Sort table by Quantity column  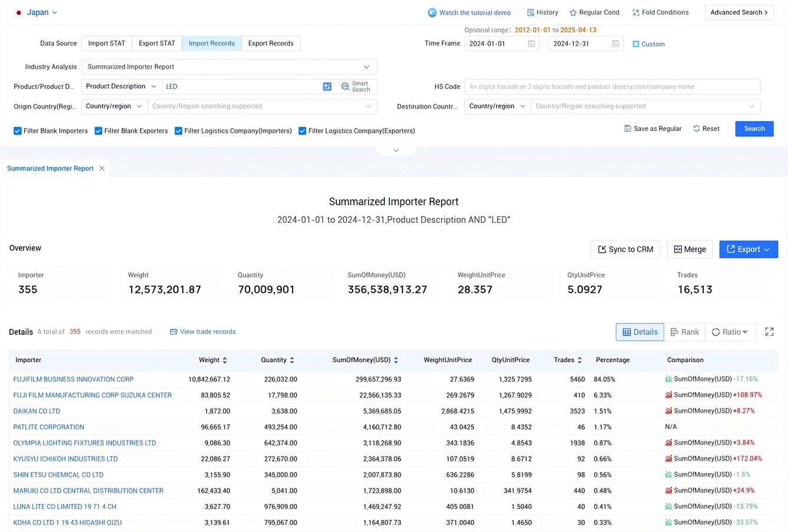click(x=292, y=360)
